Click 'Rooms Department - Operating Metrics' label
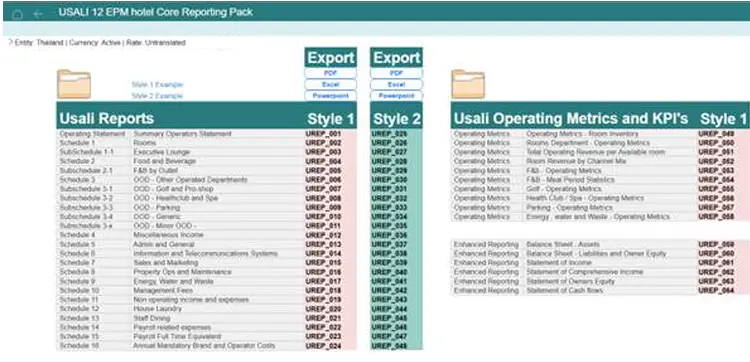This screenshot has width=750, height=362. tap(588, 143)
